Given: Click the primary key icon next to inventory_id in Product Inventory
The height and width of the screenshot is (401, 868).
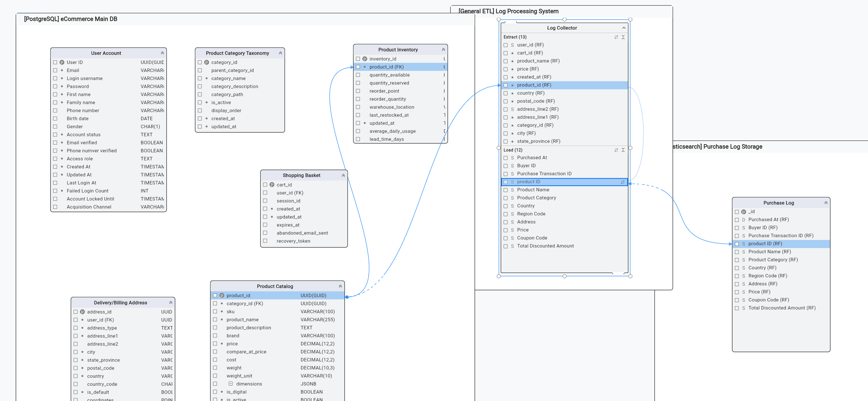Looking at the screenshot, I should [x=364, y=59].
